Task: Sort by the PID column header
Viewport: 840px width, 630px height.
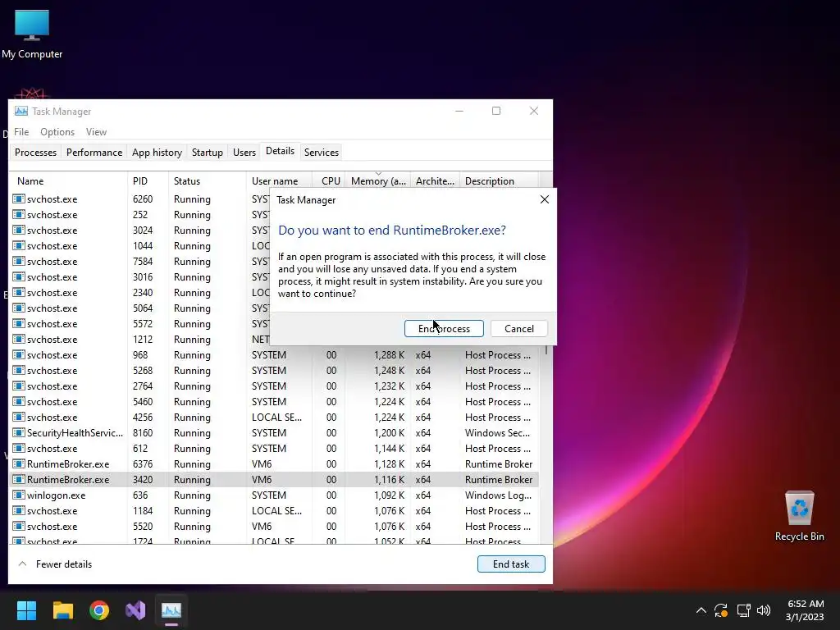Action: point(148,181)
